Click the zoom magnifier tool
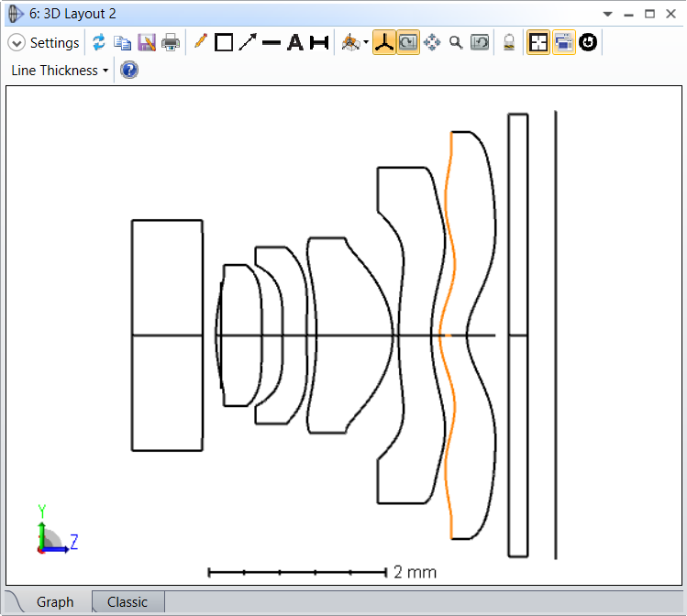Viewport: 687px width, 616px height. pyautogui.click(x=456, y=42)
